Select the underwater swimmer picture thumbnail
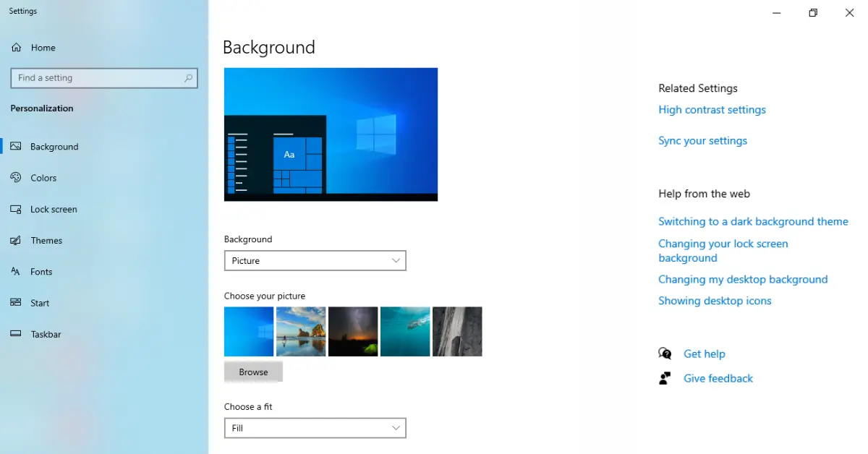The height and width of the screenshot is (454, 868). [405, 332]
